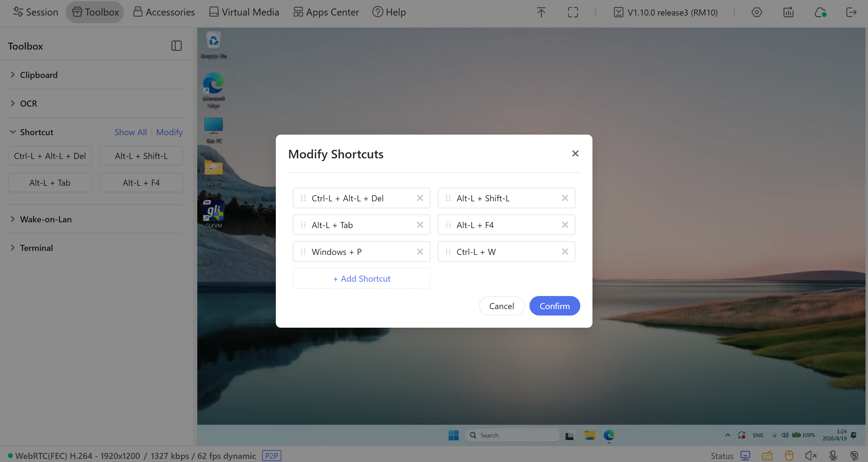
Task: Click the keyboard status icon
Action: [x=767, y=456]
